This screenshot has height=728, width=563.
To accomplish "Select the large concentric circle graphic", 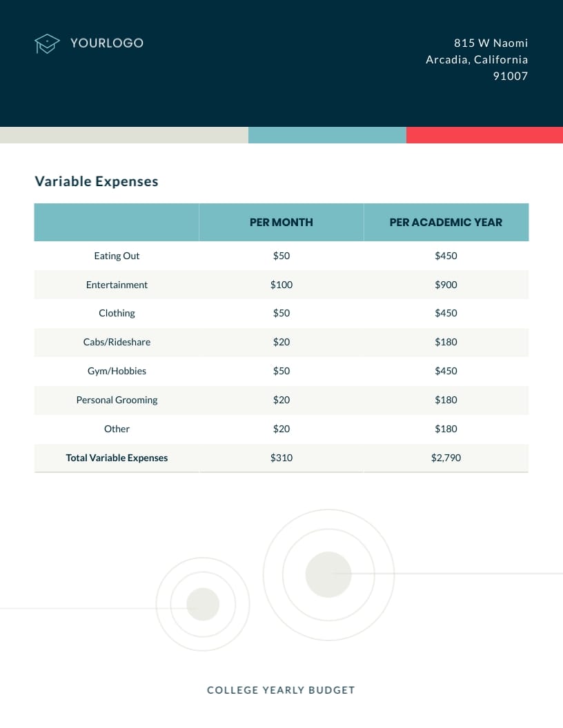I will 328,575.
